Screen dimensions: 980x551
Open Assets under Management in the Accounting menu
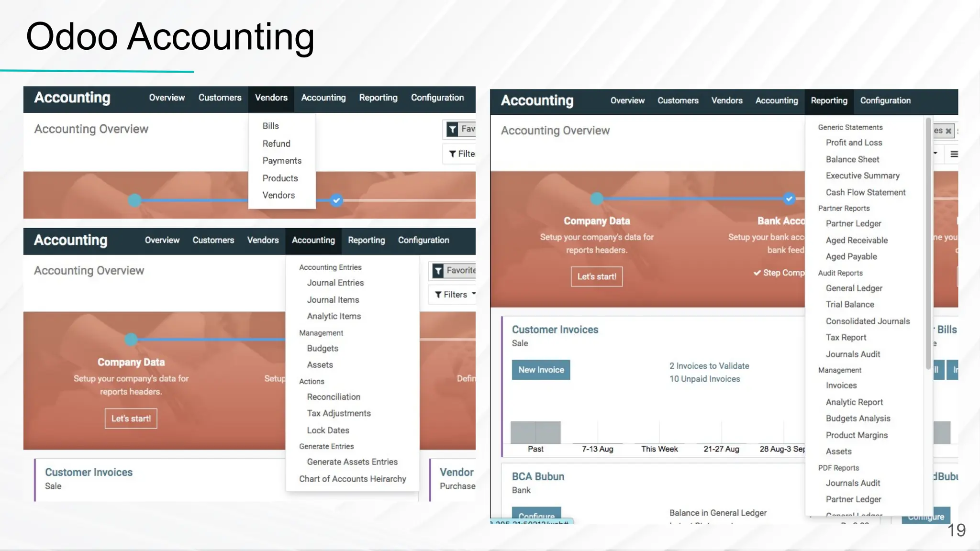320,364
